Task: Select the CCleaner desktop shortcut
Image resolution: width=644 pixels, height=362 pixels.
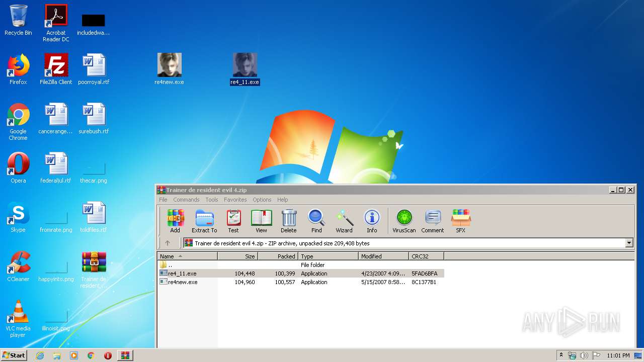Action: [x=18, y=266]
